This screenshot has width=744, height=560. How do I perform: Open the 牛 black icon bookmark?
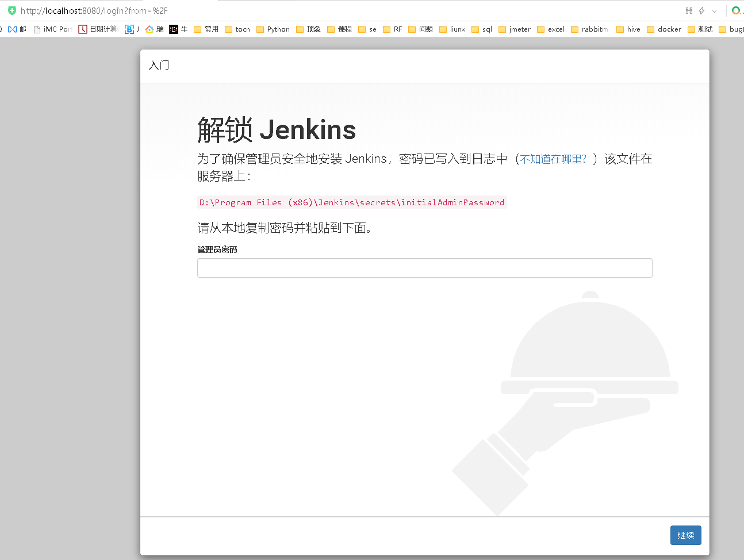click(x=178, y=29)
